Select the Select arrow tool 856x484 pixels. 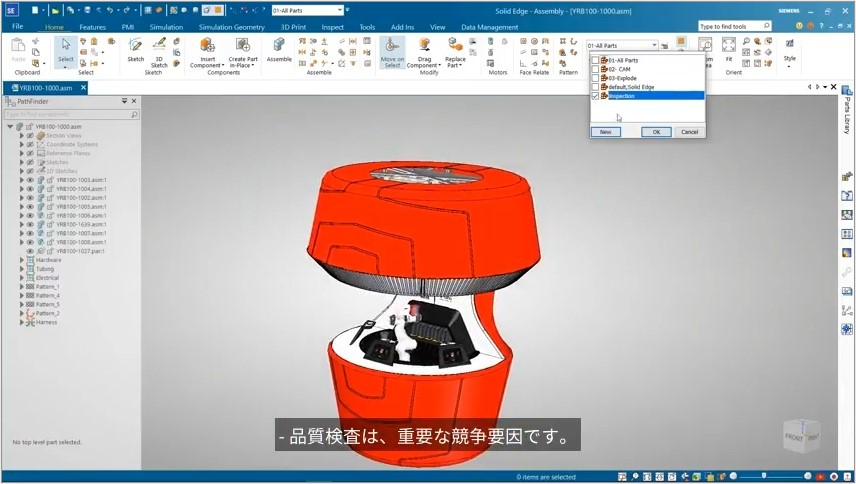click(65, 46)
